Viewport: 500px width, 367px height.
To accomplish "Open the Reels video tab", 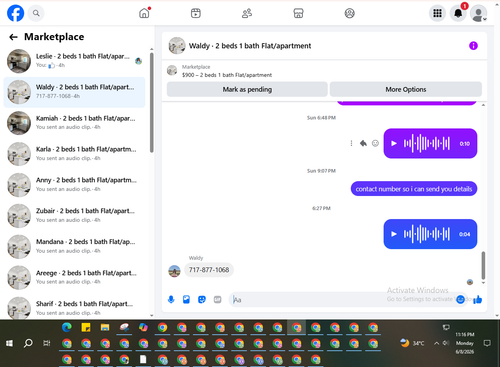I will [x=196, y=13].
